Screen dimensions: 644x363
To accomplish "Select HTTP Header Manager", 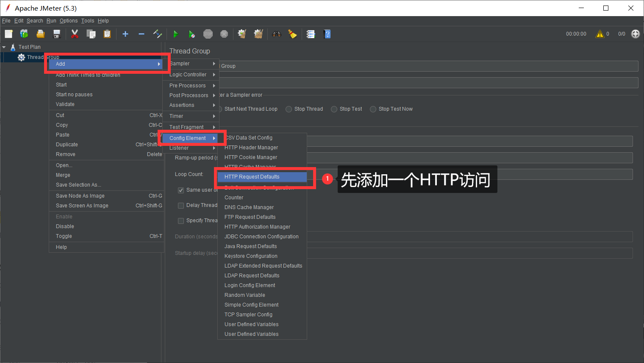I will 262,148.
